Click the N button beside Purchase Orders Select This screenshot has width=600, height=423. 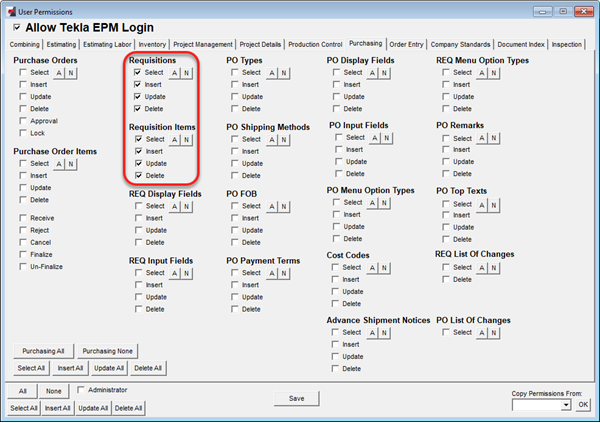71,73
